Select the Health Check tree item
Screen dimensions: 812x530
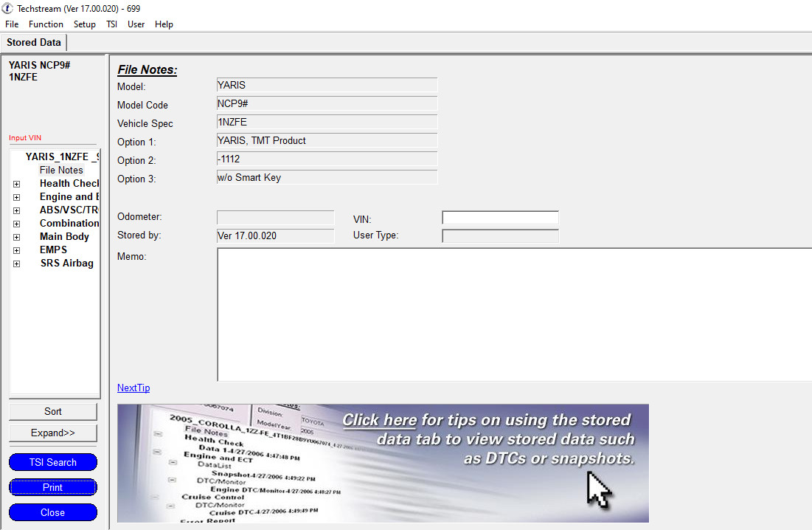pyautogui.click(x=69, y=183)
